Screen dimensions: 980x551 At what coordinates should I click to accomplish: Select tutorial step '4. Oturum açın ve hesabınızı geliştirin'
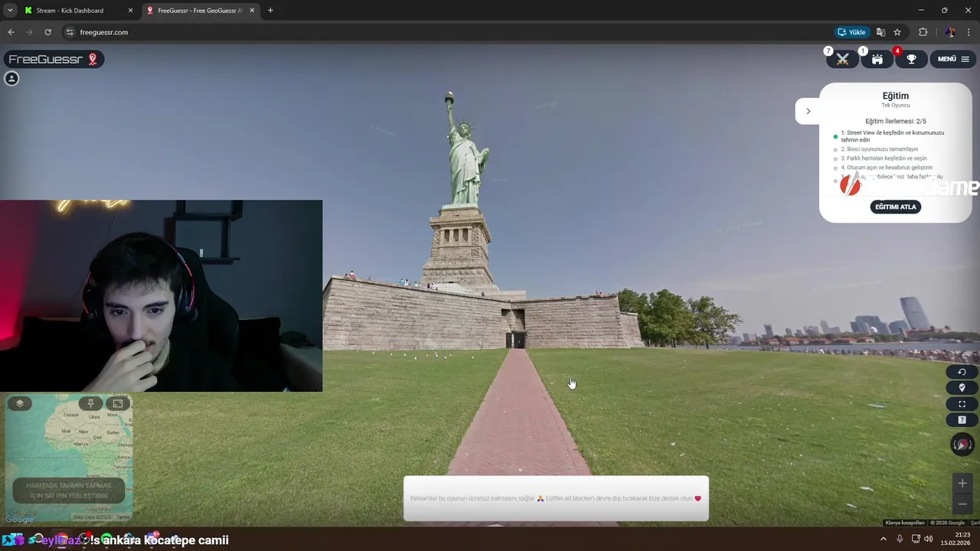pos(886,168)
